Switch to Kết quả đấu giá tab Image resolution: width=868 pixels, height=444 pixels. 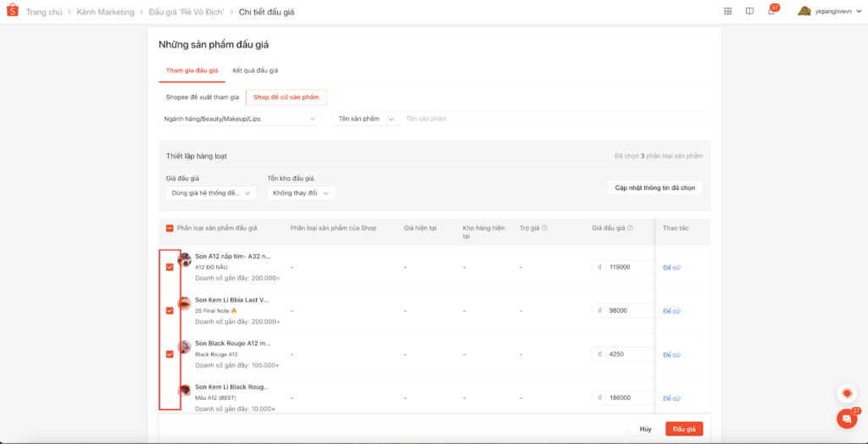255,70
